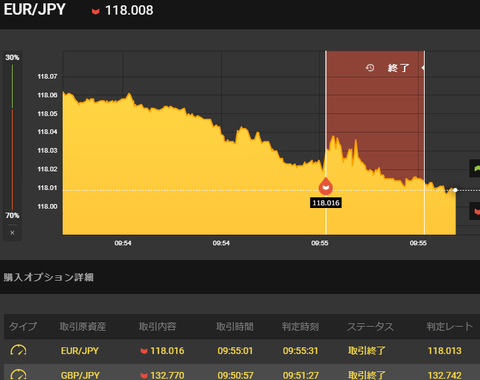This screenshot has width=480, height=380.
Task: Click the 70% sentiment label
Action: [x=12, y=215]
